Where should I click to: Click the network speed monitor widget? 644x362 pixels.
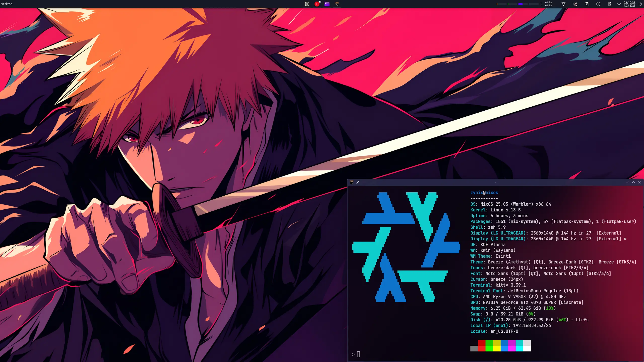546,4
